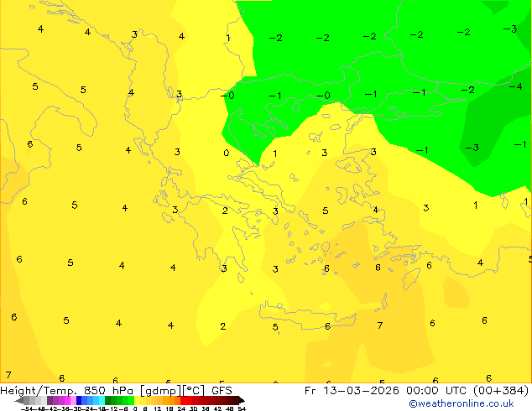The height and width of the screenshot is (411, 532).
Task: Select the dark blue swatch at -30
Action: click(79, 400)
